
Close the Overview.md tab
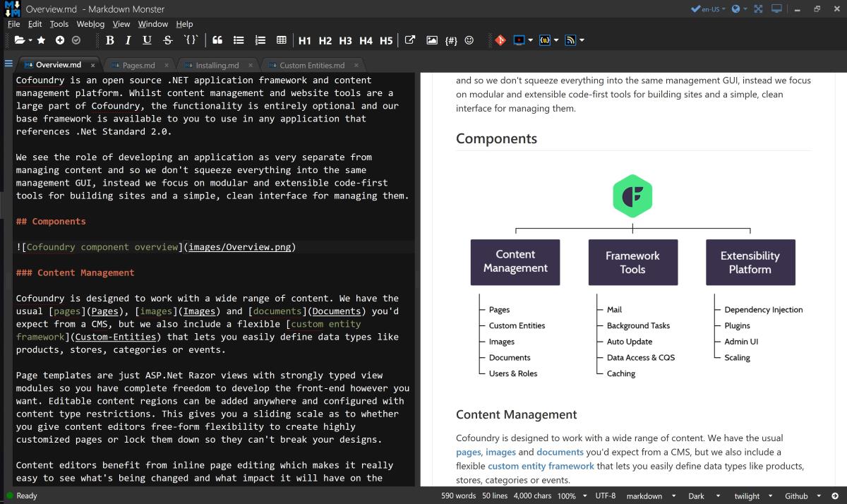tap(93, 65)
